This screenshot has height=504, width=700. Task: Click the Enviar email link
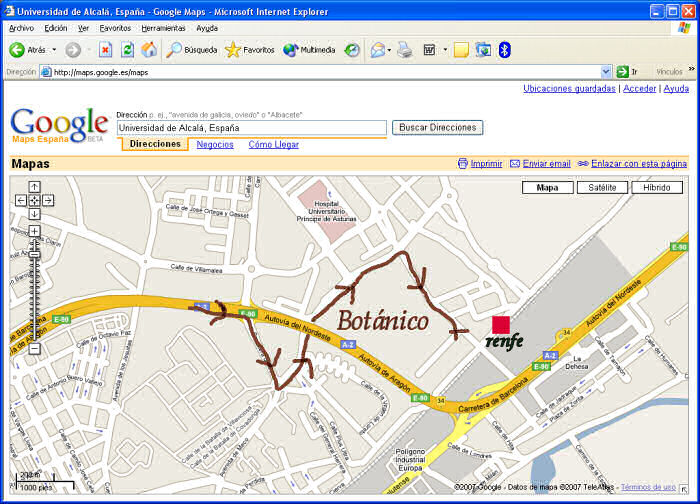tap(546, 164)
